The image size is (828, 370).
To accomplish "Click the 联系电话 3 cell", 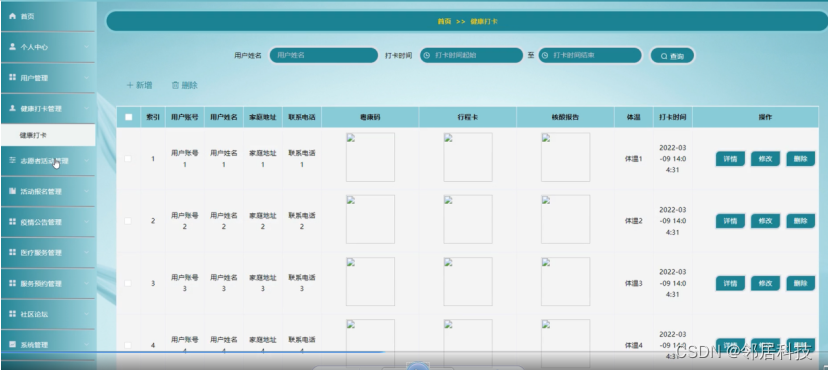I will pyautogui.click(x=302, y=283).
